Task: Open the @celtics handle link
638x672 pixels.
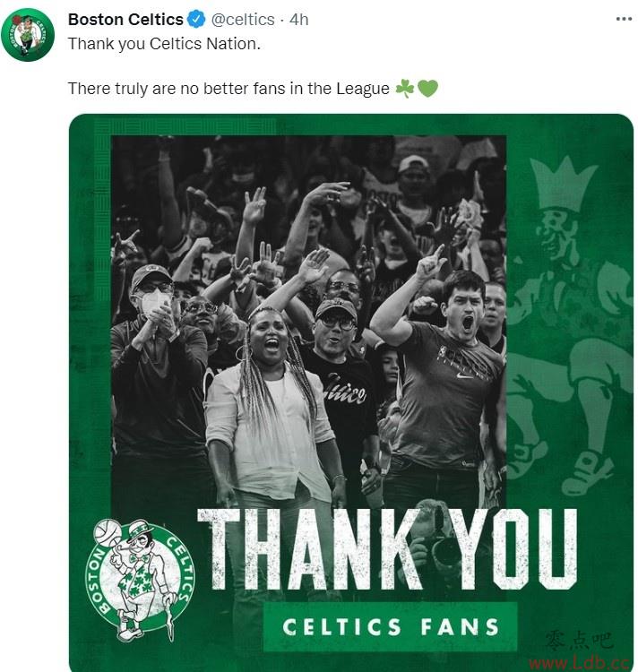Action: pos(243,20)
